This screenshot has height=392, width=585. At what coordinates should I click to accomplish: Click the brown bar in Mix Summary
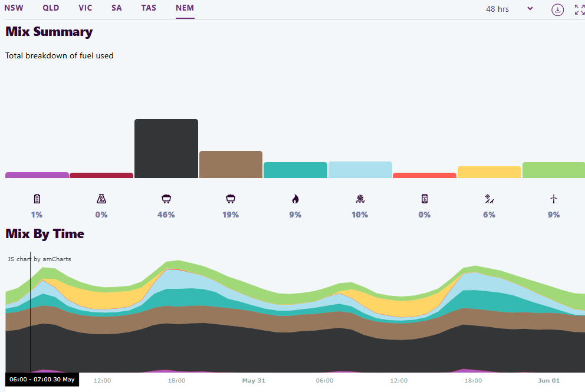(x=231, y=164)
